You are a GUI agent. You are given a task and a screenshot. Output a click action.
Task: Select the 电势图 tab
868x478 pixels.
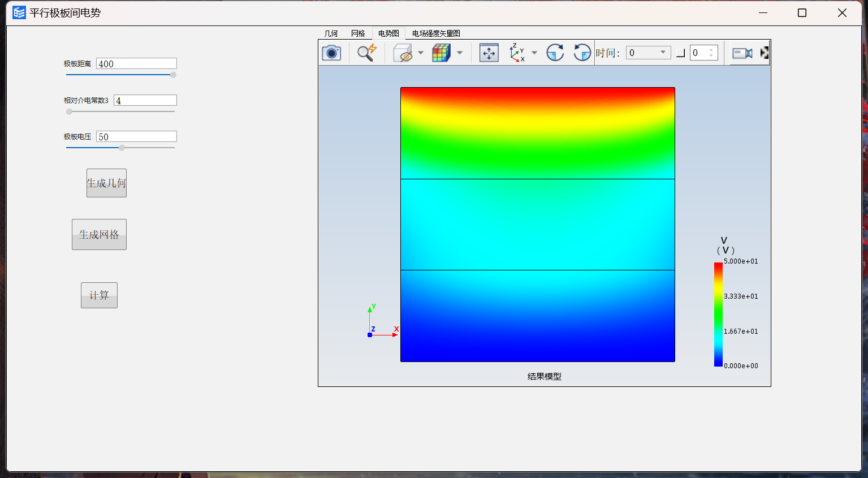click(x=388, y=33)
